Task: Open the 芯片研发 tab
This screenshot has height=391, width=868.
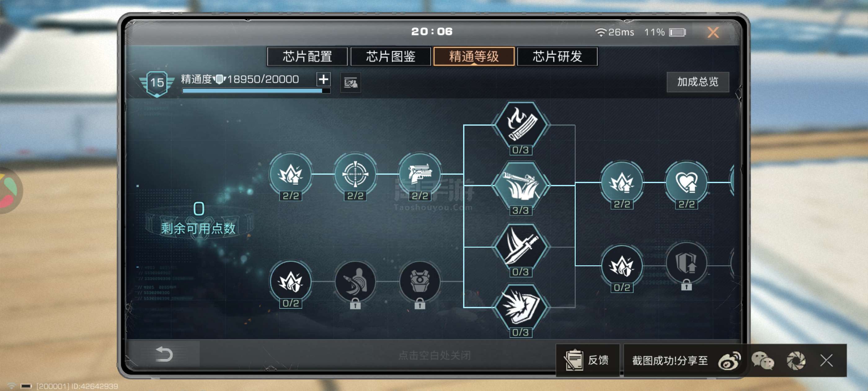Action: click(x=557, y=56)
